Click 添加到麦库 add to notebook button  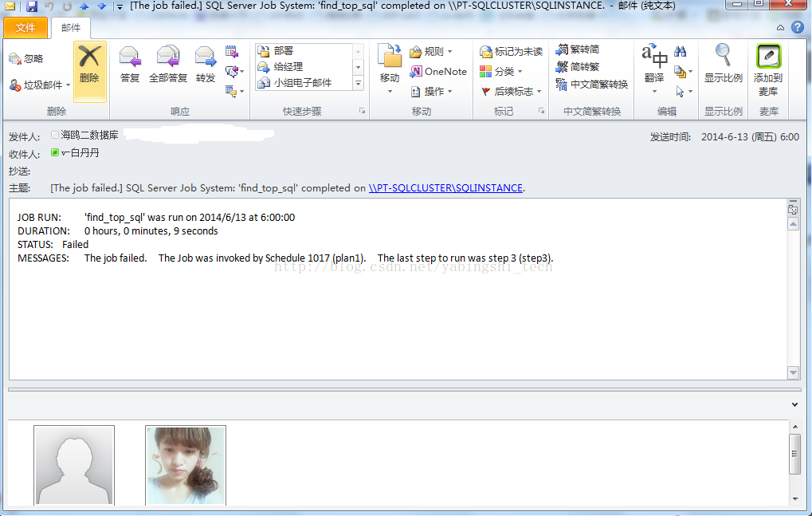click(768, 70)
